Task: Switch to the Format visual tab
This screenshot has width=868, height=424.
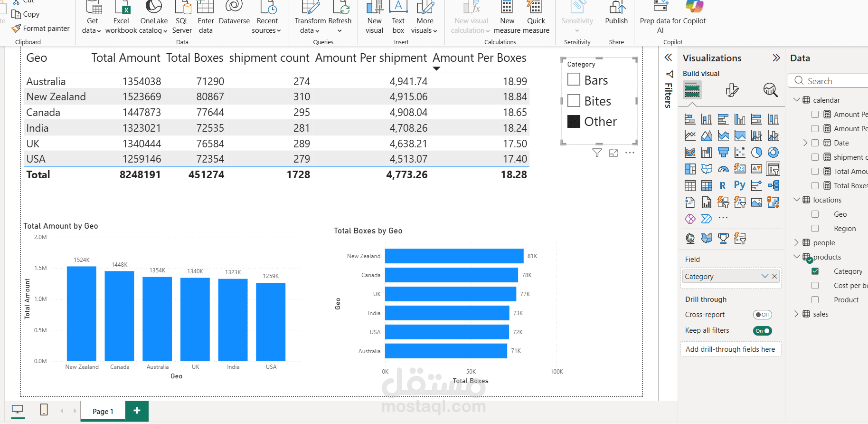Action: tap(732, 90)
